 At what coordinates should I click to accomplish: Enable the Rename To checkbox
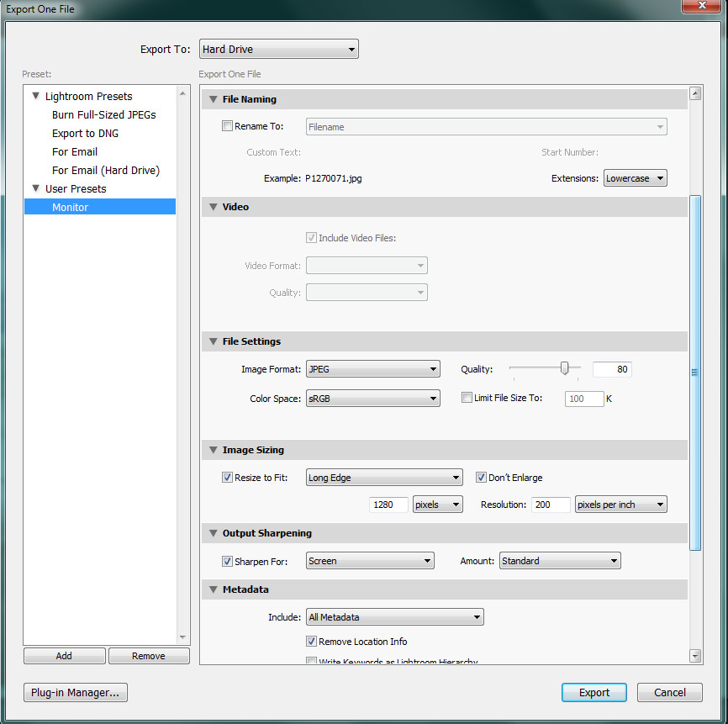(x=227, y=127)
